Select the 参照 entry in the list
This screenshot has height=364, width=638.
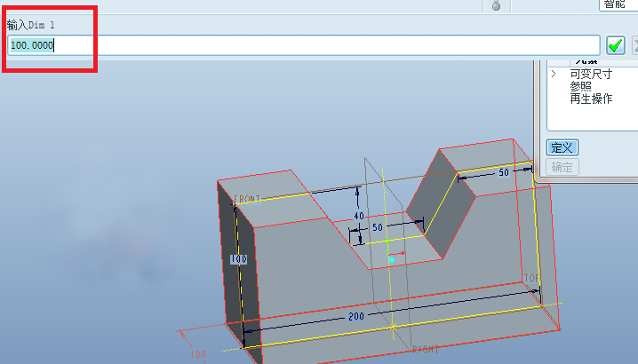click(580, 86)
